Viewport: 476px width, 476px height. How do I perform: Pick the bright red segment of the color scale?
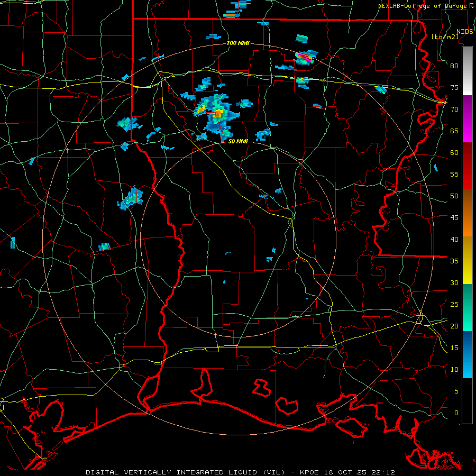[467, 177]
